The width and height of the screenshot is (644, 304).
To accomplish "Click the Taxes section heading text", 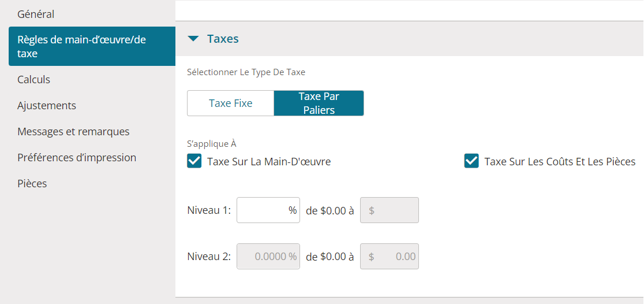I will coord(223,39).
